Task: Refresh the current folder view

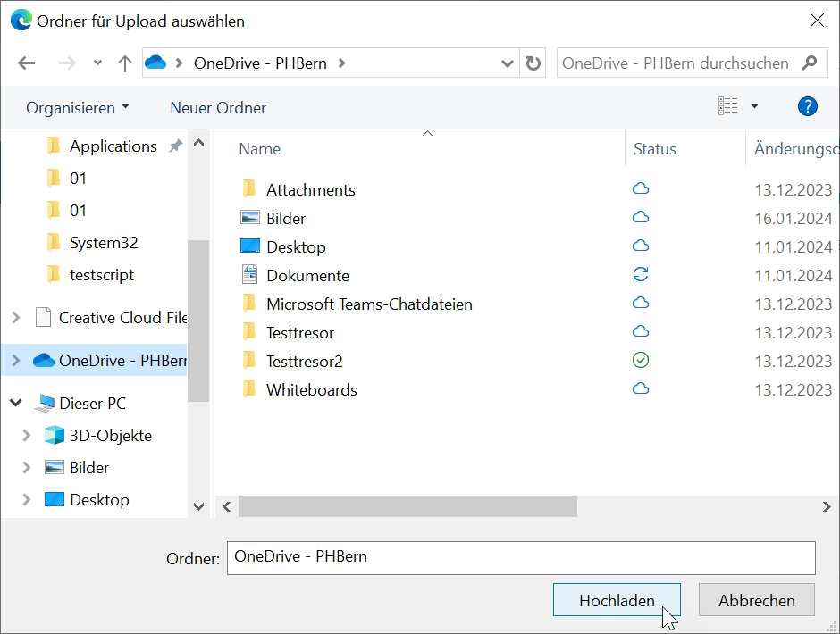Action: (533, 63)
